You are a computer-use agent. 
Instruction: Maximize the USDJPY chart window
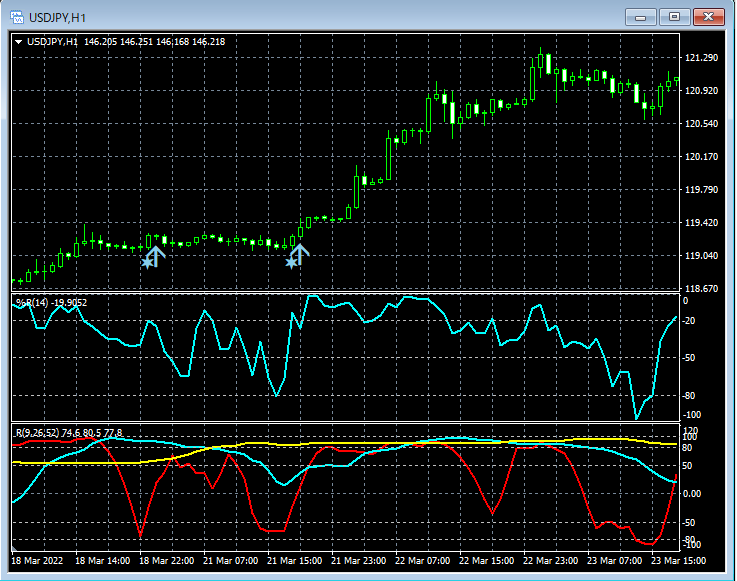click(x=675, y=17)
